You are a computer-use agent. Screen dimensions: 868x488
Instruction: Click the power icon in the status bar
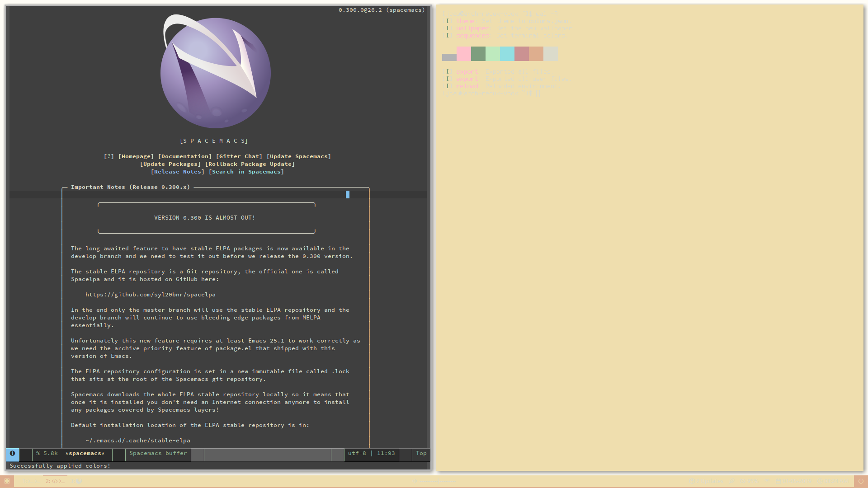coord(861,481)
